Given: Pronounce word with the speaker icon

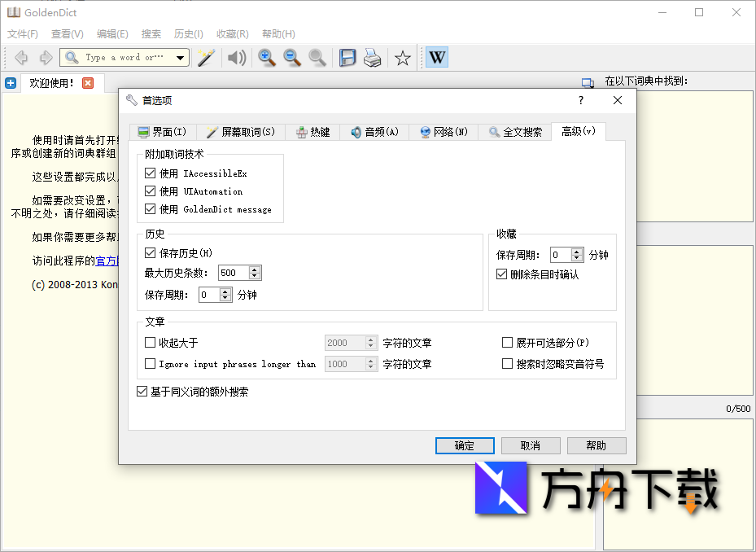Looking at the screenshot, I should point(237,57).
